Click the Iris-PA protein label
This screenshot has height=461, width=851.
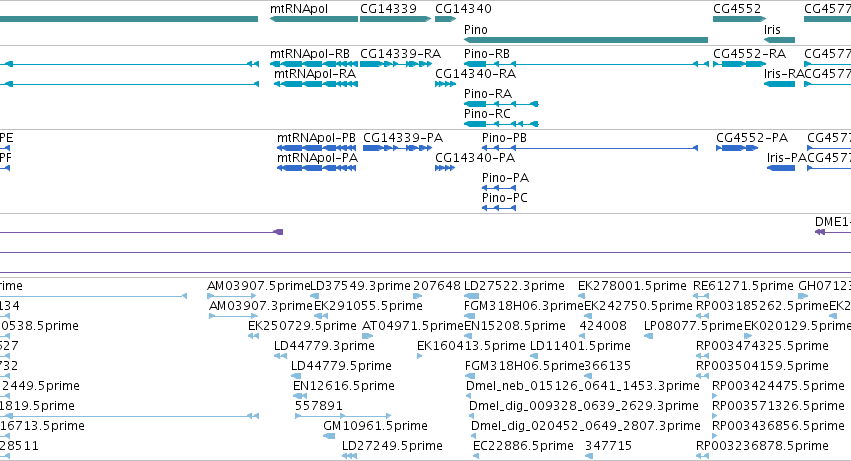click(787, 158)
